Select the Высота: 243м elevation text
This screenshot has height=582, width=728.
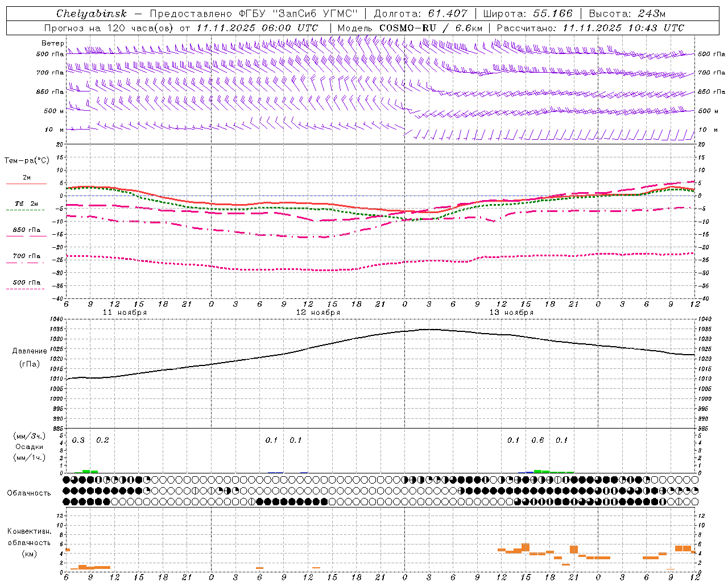tap(627, 14)
